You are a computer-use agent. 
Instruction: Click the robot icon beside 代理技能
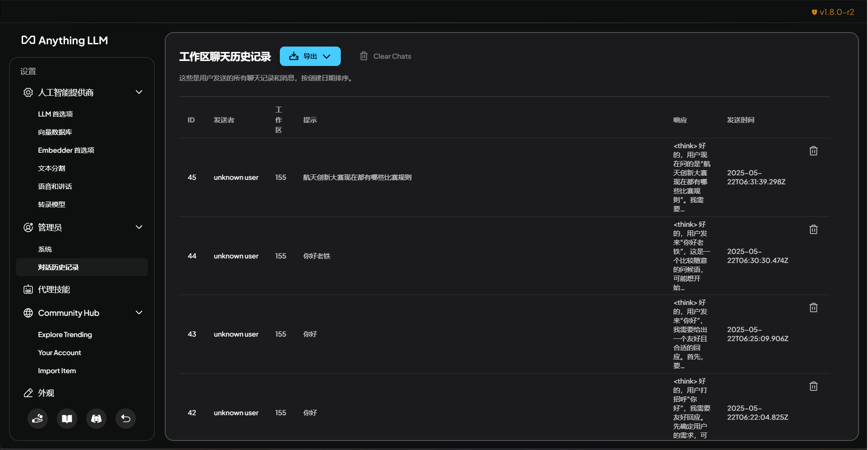[x=28, y=290]
